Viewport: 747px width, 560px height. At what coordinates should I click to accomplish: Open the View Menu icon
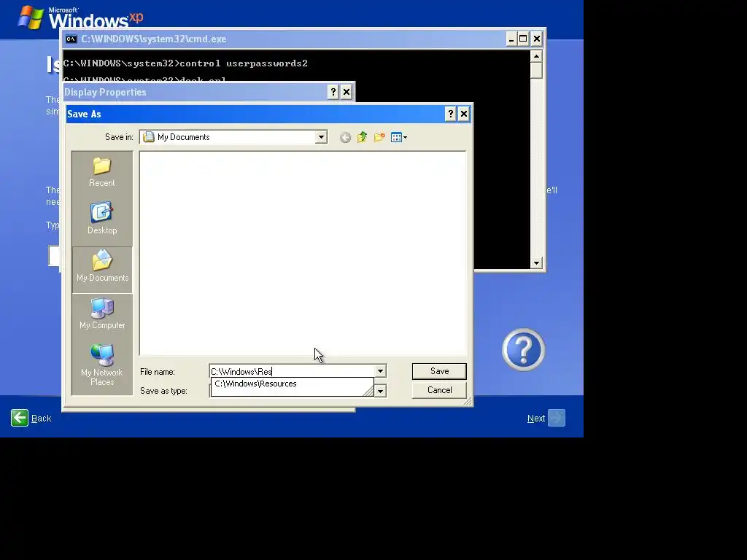[399, 138]
